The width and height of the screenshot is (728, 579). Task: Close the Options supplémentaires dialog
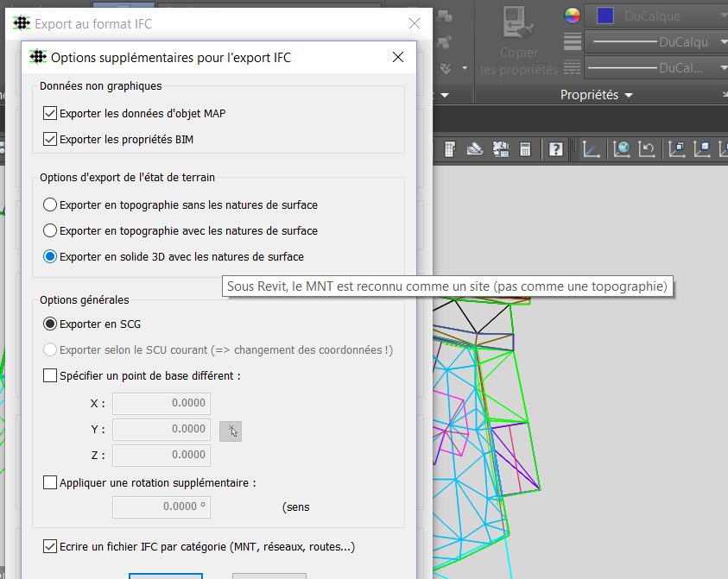coord(398,57)
